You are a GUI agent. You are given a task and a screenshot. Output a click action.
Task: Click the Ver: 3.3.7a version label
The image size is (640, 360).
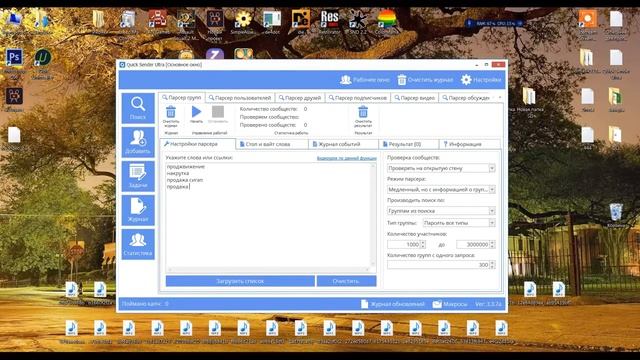click(x=488, y=304)
